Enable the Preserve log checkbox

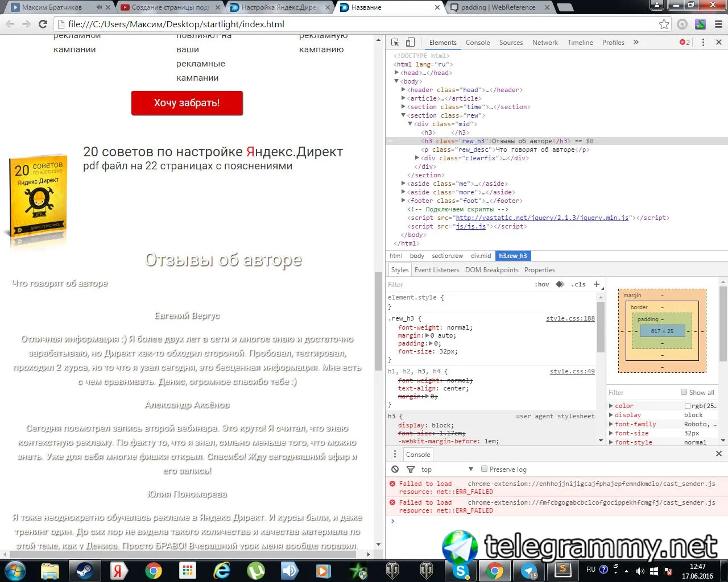[x=484, y=469]
